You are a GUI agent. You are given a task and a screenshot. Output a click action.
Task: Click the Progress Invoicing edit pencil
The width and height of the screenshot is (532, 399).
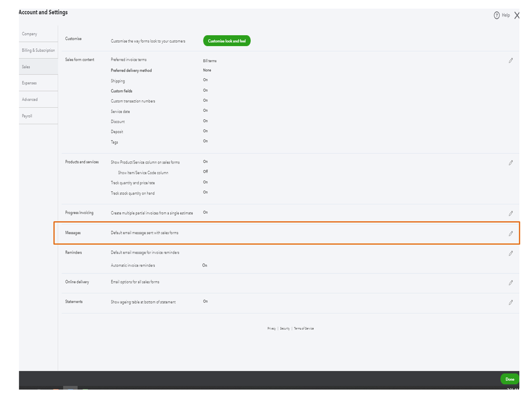[x=510, y=213]
